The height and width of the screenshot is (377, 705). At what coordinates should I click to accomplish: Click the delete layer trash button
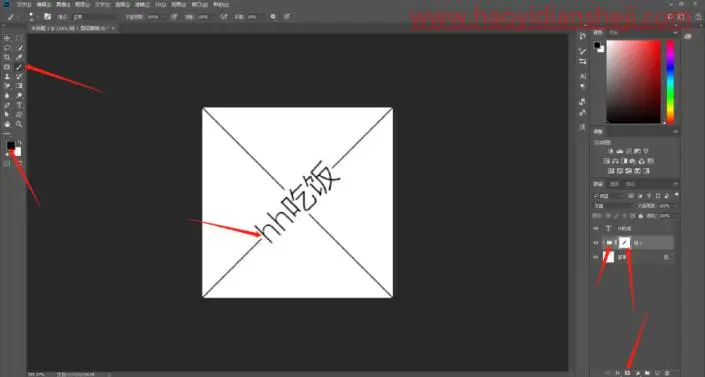667,373
